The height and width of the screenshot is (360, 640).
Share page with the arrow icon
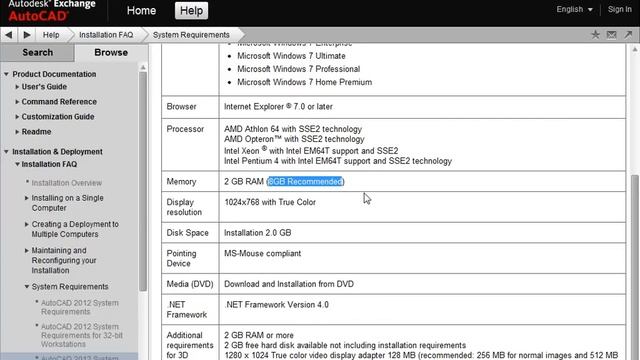(628, 35)
